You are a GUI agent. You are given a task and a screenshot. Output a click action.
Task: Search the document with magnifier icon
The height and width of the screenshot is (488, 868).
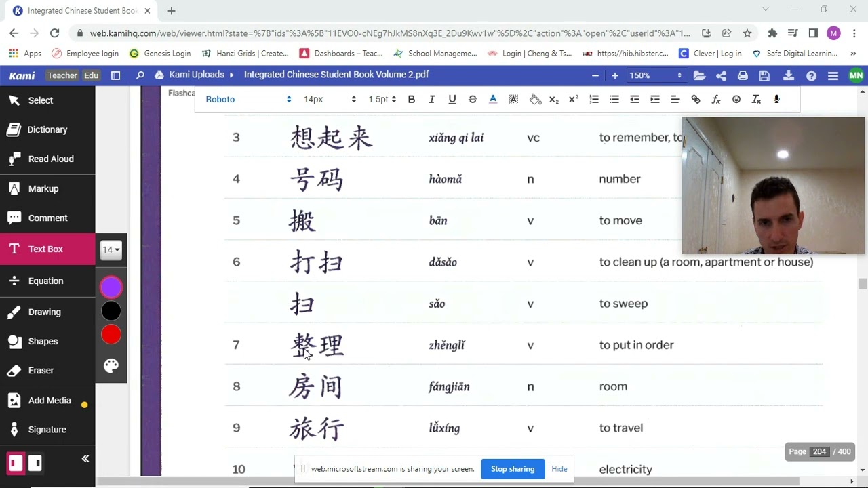coord(140,75)
